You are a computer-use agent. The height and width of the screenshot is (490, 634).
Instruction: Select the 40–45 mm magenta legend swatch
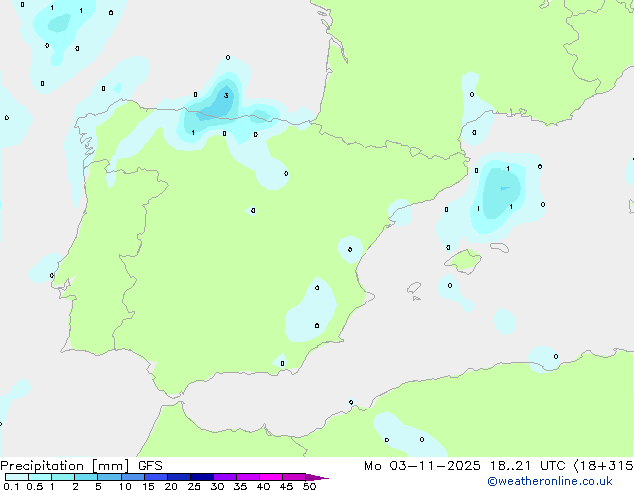click(271, 477)
